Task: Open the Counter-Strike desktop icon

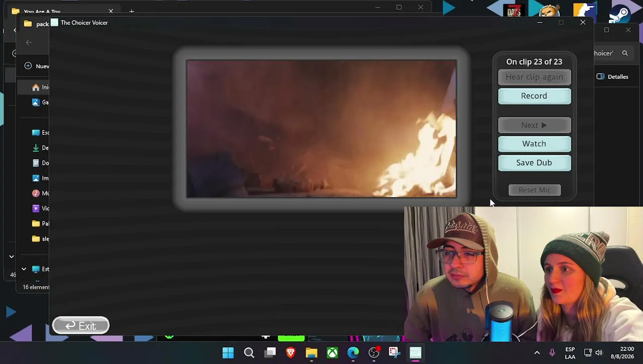Action: click(584, 11)
